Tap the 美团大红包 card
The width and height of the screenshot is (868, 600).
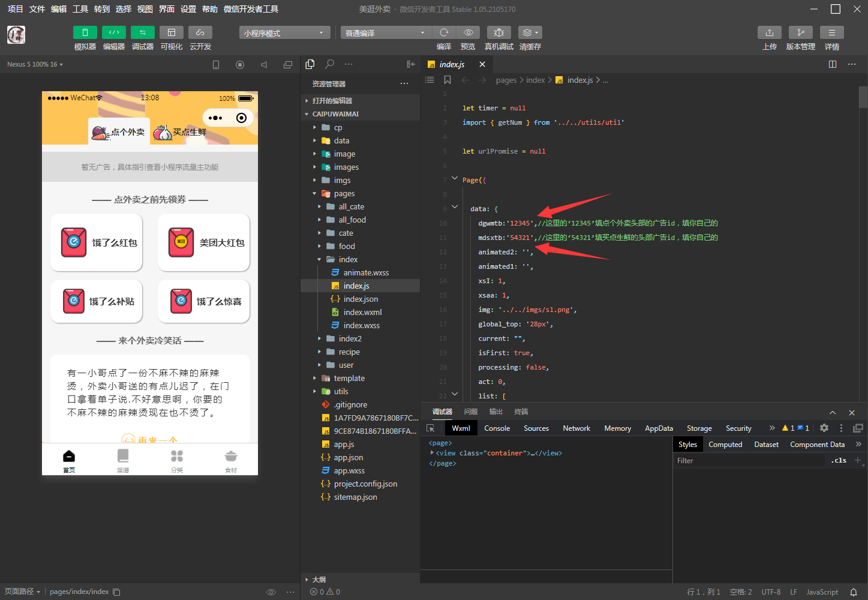point(204,242)
